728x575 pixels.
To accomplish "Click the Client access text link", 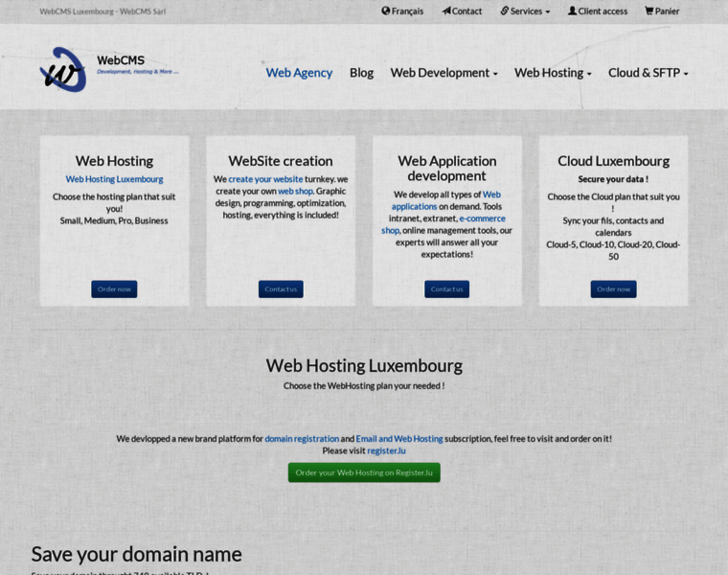I will click(x=603, y=11).
